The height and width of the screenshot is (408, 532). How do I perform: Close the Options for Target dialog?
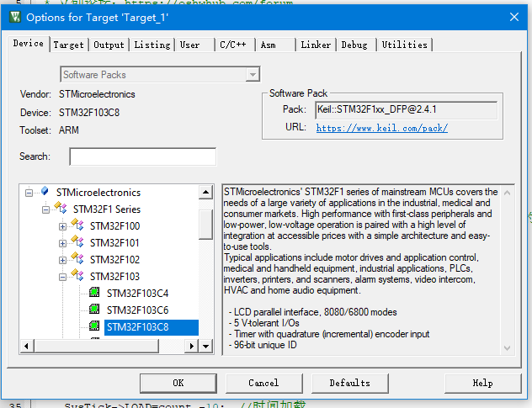click(514, 17)
